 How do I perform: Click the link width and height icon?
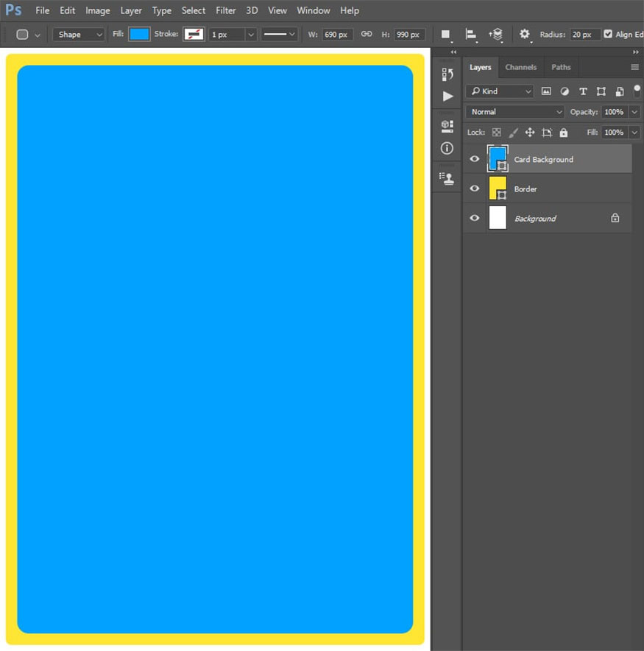[367, 35]
